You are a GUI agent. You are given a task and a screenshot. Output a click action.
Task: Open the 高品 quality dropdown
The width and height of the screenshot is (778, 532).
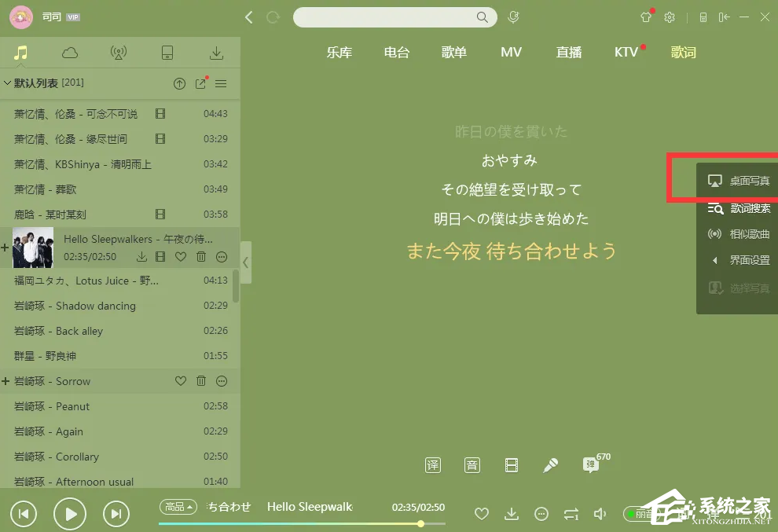[178, 507]
